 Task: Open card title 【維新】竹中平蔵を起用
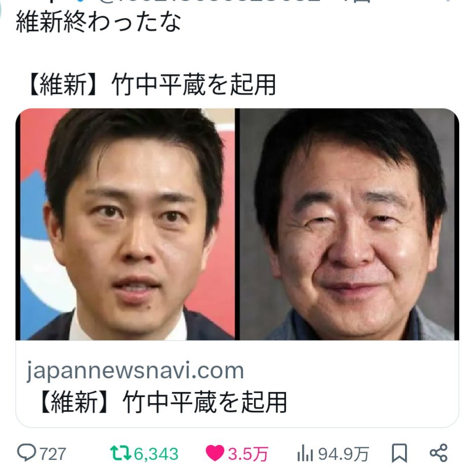pos(162,402)
